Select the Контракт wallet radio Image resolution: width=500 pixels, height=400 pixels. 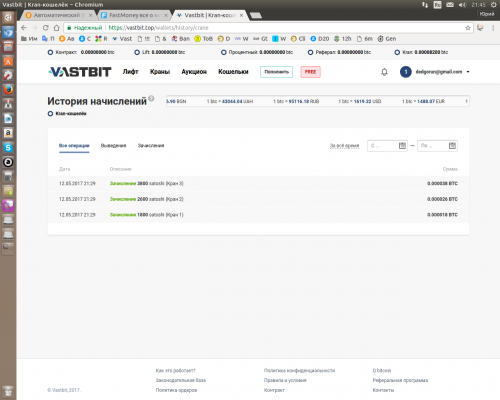tap(50, 52)
